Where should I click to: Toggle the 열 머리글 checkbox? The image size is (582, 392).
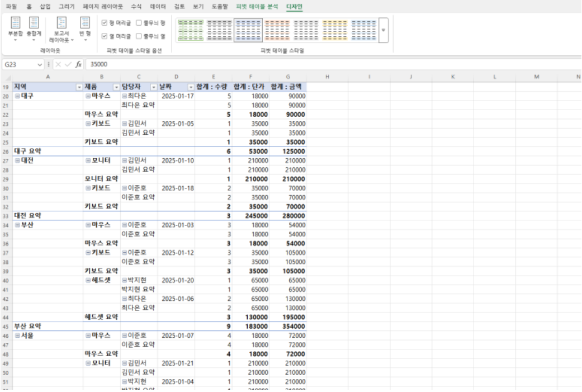click(105, 36)
